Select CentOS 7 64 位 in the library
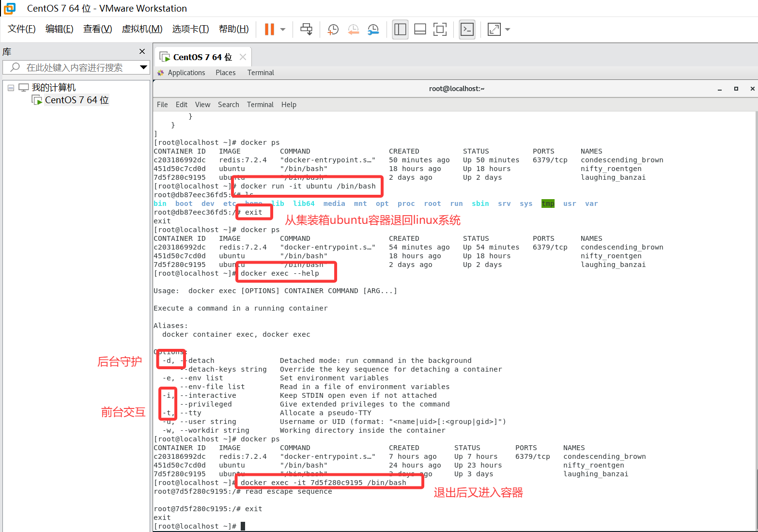The width and height of the screenshot is (758, 532). (x=76, y=100)
